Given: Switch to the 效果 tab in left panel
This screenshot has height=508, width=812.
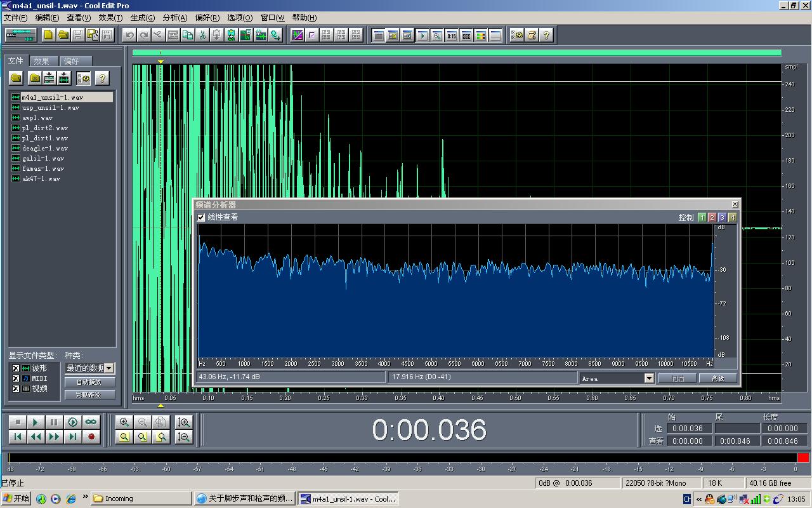Looking at the screenshot, I should [x=42, y=62].
